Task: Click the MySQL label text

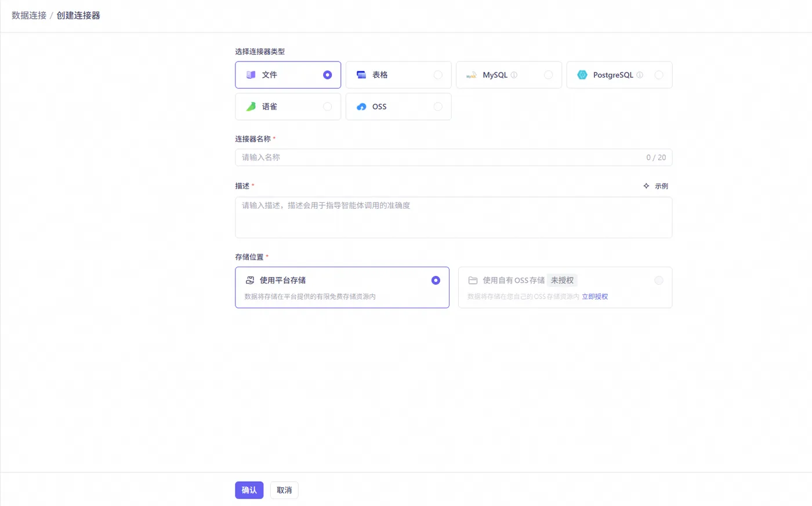Action: coord(495,75)
